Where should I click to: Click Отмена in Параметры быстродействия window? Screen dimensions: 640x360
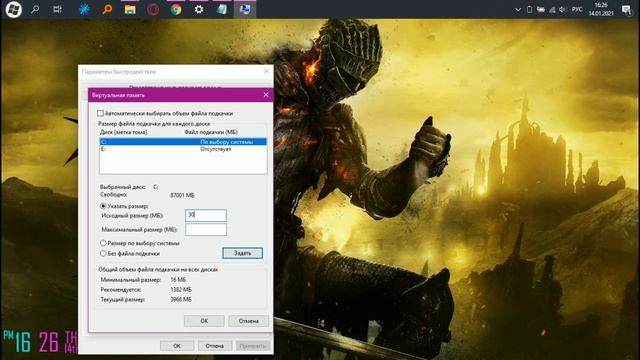coord(215,346)
